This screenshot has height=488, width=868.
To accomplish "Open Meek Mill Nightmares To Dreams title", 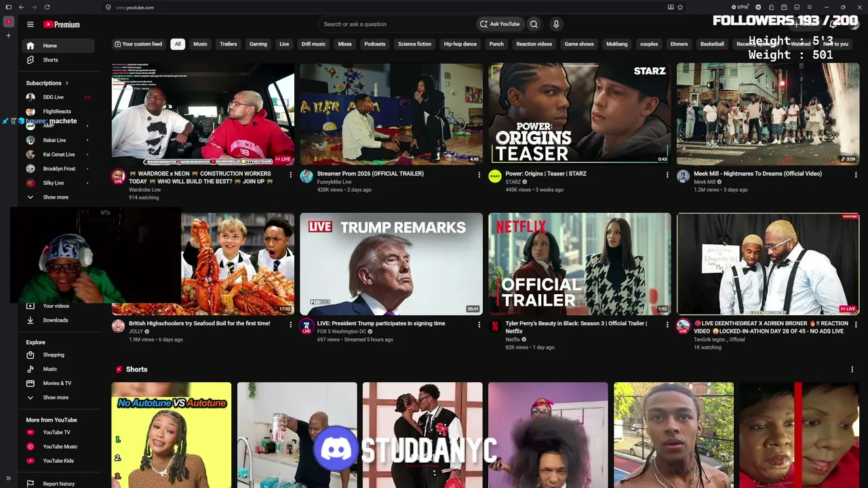I will point(757,174).
